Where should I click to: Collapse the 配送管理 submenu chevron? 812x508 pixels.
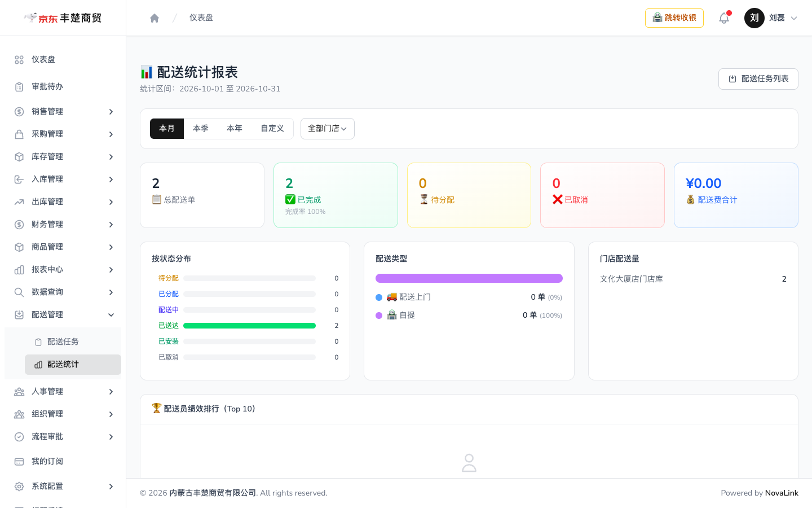pos(111,315)
